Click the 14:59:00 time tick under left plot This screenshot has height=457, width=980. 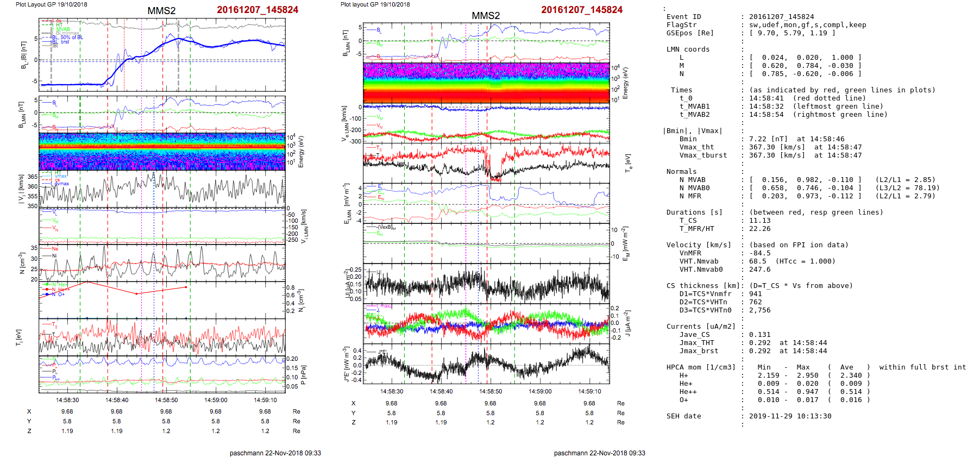click(x=216, y=400)
